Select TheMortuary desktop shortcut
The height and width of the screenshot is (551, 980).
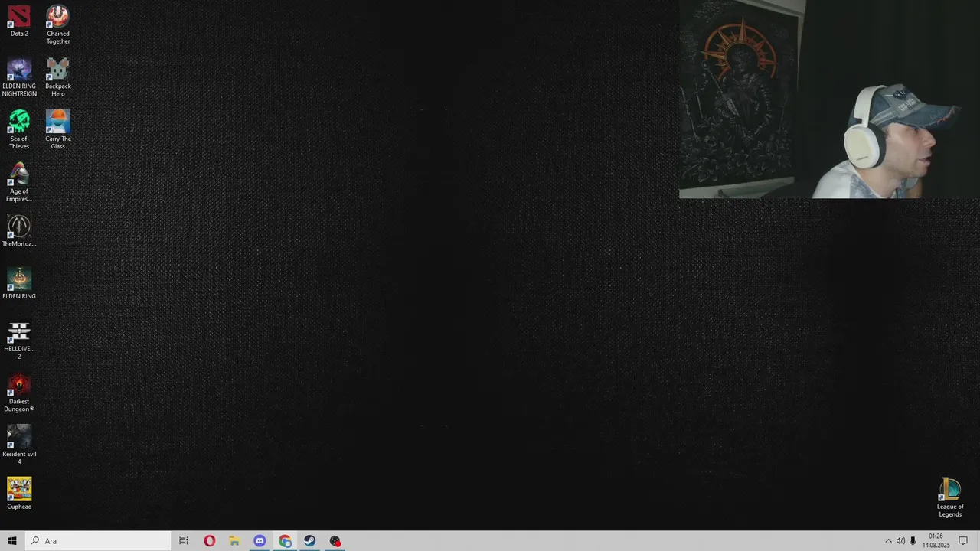pyautogui.click(x=19, y=231)
